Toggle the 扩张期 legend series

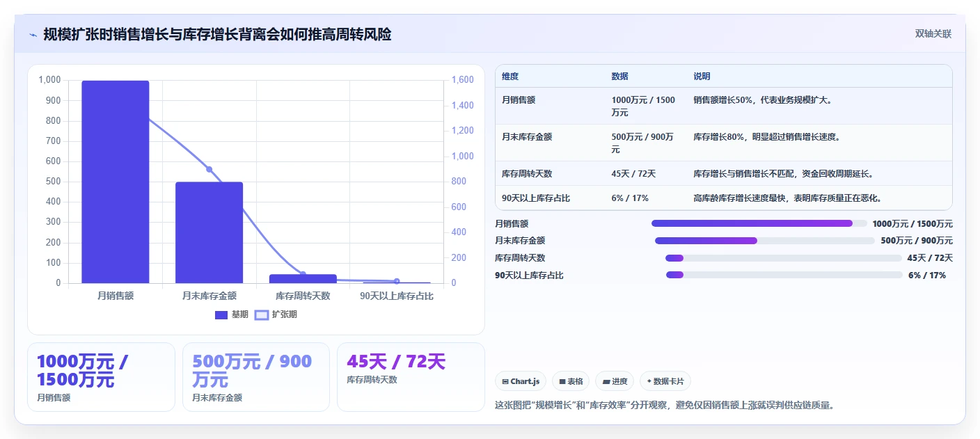pos(276,314)
